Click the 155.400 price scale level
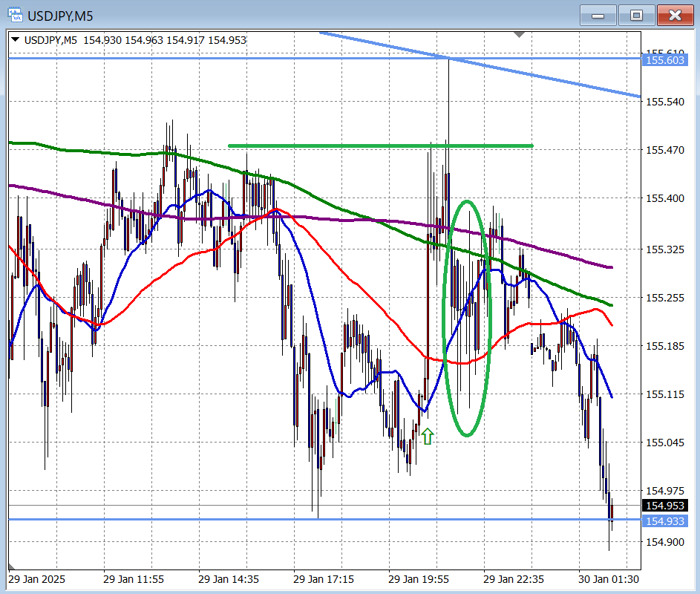700x594 pixels. pos(665,199)
